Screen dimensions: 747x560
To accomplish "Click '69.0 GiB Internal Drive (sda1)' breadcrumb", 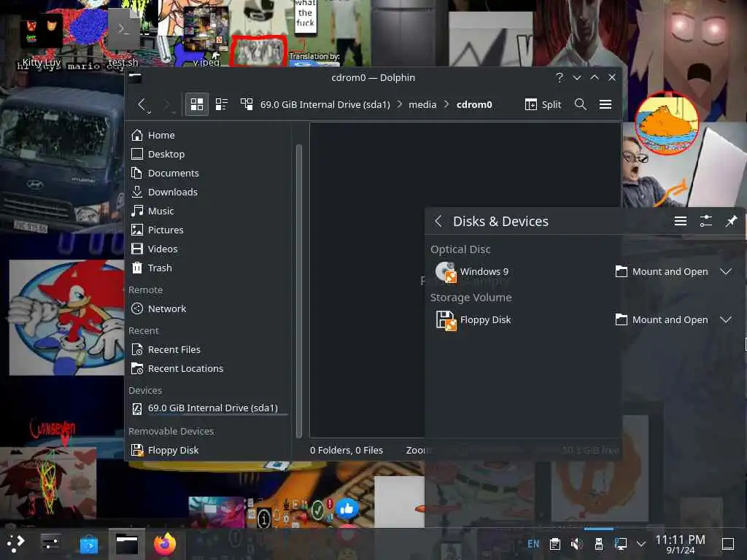I will click(325, 104).
